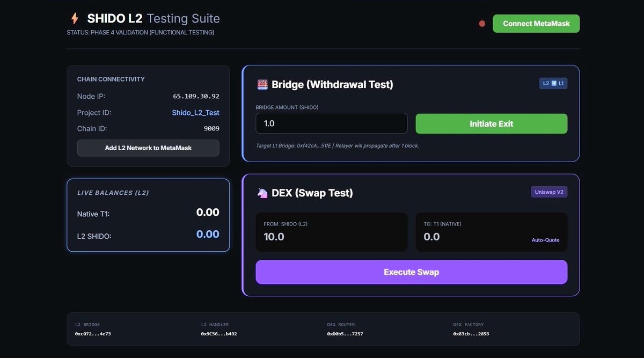The width and height of the screenshot is (644, 358).
Task: Click DEX Factory address 0x83cb...2858
Action: [x=471, y=334]
